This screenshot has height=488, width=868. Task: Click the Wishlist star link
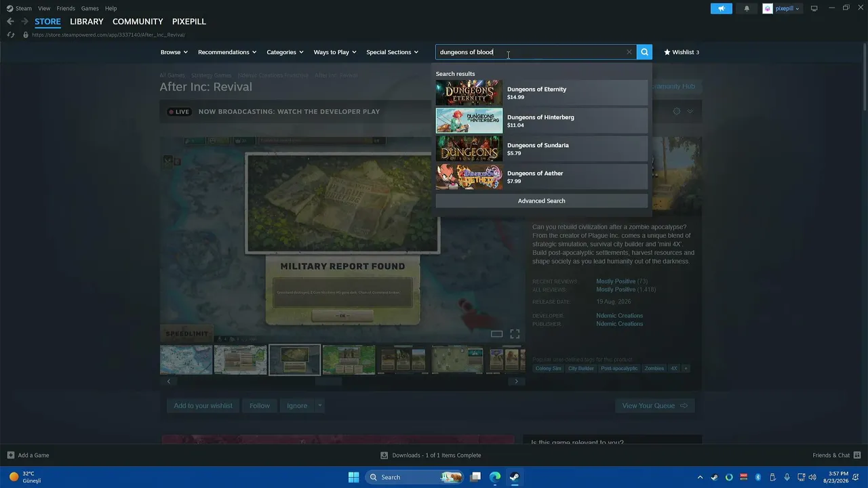tap(681, 52)
